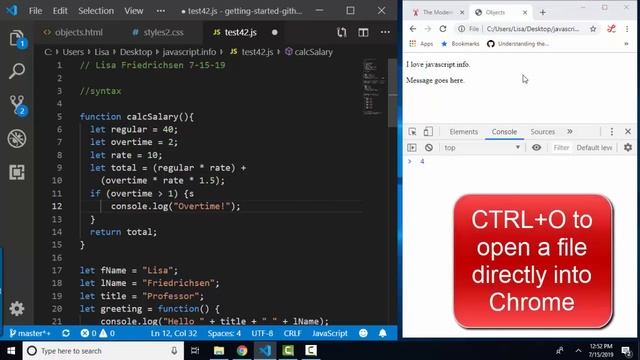Create a live expression with eye icon
This screenshot has width=640, height=360.
point(536,148)
